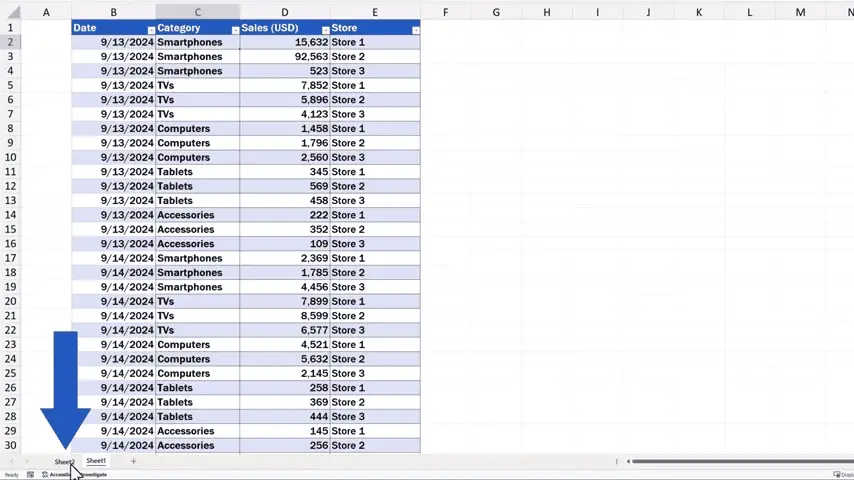Add a new sheet with plus icon
The image size is (854, 480).
[x=133, y=461]
